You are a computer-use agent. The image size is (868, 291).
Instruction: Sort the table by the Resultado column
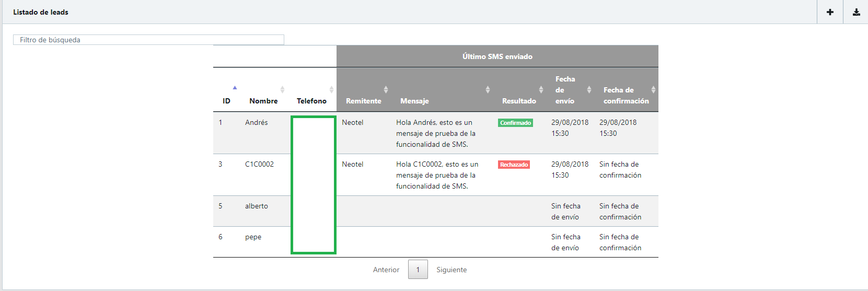519,100
